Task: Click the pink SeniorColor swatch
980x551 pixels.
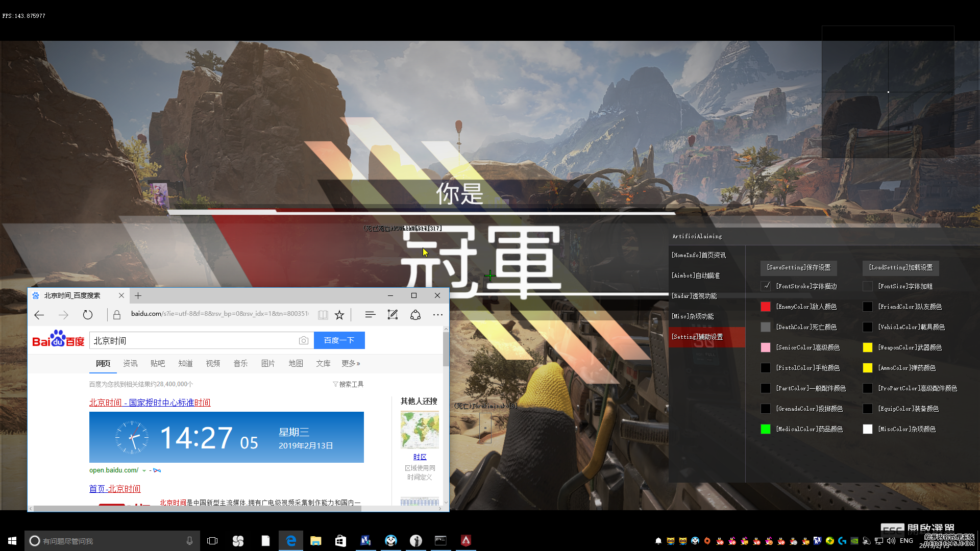Action: (766, 347)
